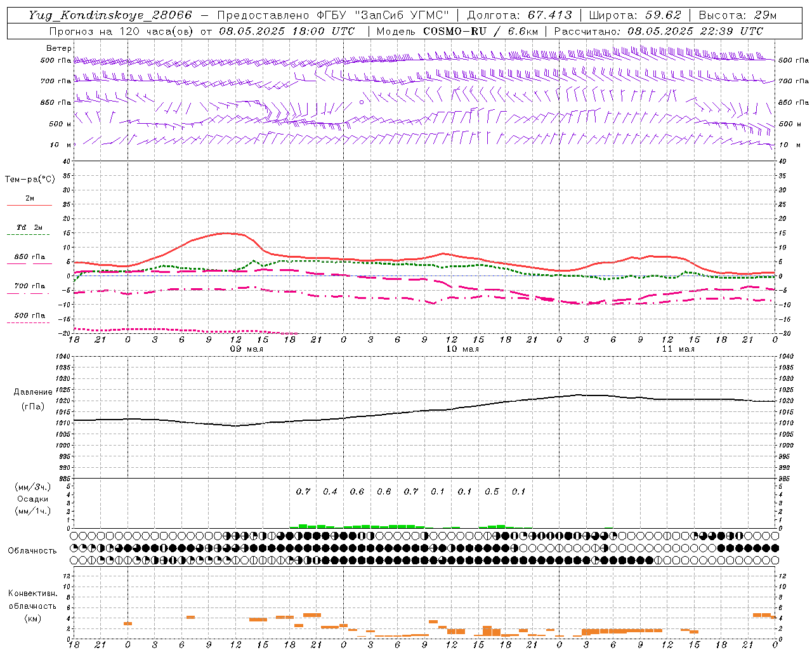Click the 2м temperature legend entry
Screen dimensions: 812x650
click(30, 198)
